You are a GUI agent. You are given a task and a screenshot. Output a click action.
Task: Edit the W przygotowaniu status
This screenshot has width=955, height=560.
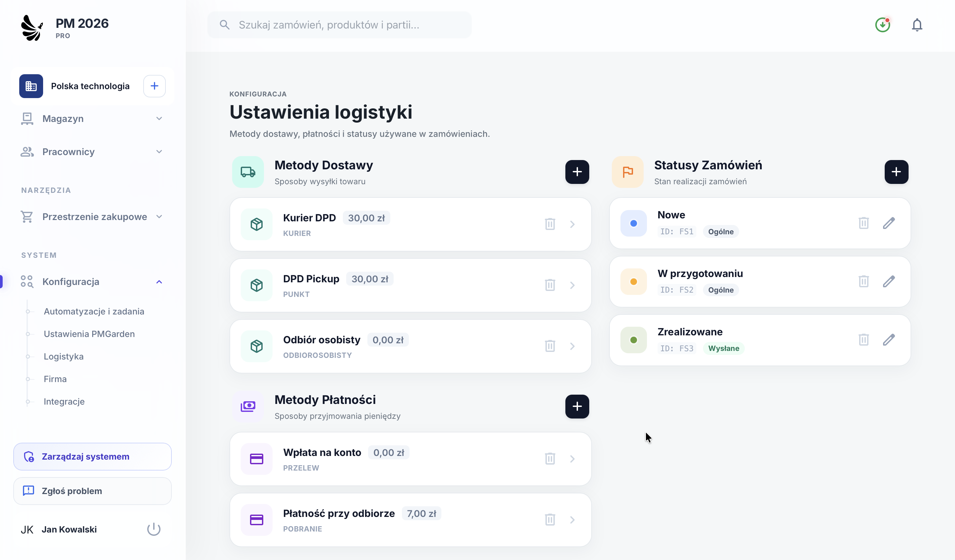coord(889,281)
